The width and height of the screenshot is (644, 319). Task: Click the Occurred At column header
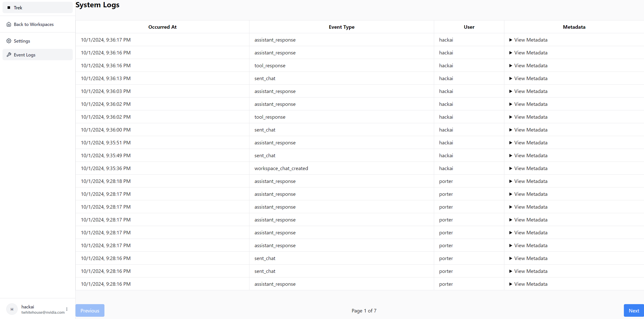pos(162,27)
